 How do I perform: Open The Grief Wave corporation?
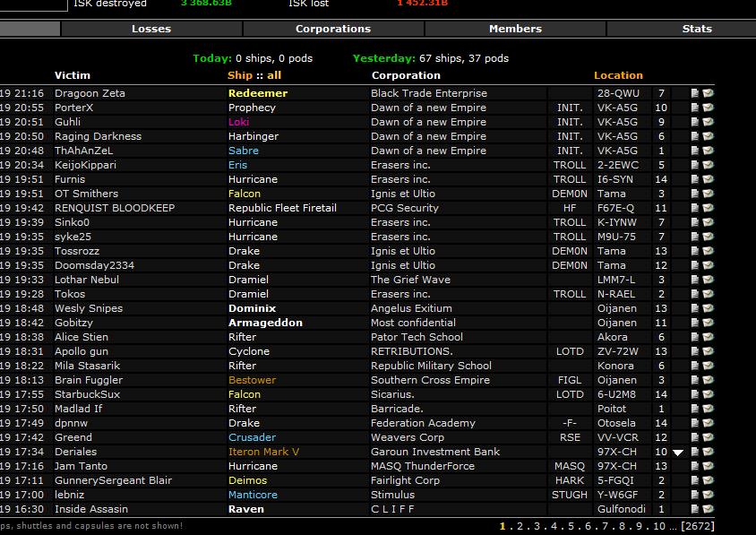point(411,280)
